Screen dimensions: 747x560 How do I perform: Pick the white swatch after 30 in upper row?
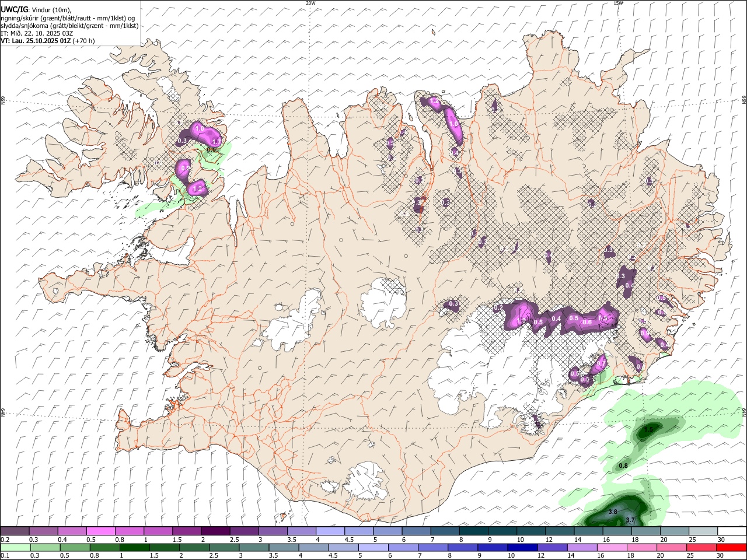(732, 531)
